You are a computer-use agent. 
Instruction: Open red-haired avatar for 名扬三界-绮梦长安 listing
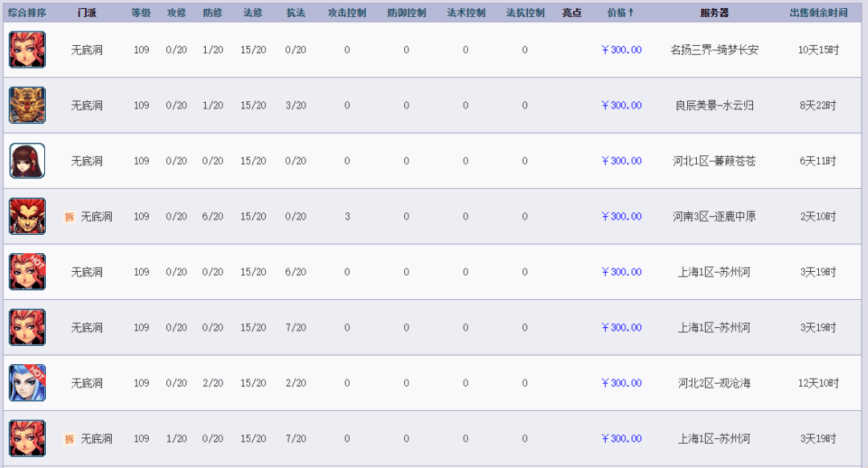tap(27, 50)
